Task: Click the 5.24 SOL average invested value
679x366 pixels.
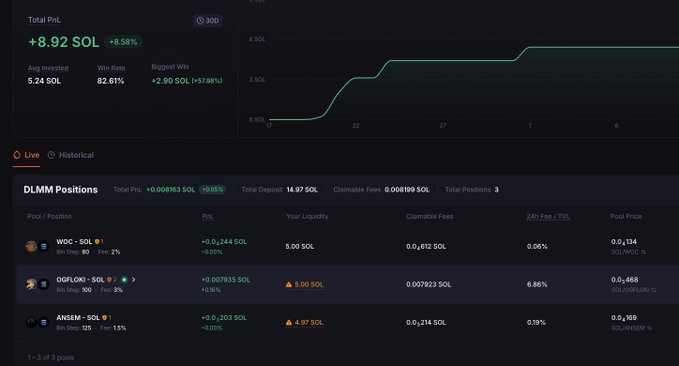Action: 44,81
